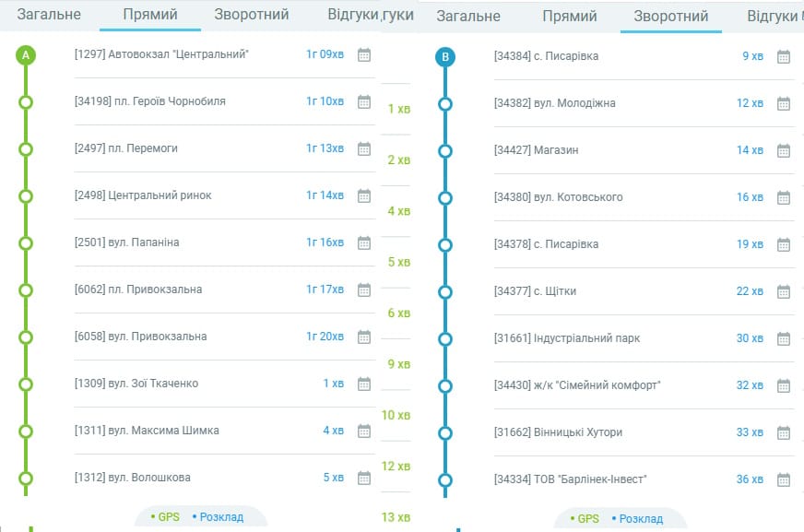Screen dimensions: 804x532
Task: Open schedule calendar for пл. Перемоги stop
Action: point(364,148)
